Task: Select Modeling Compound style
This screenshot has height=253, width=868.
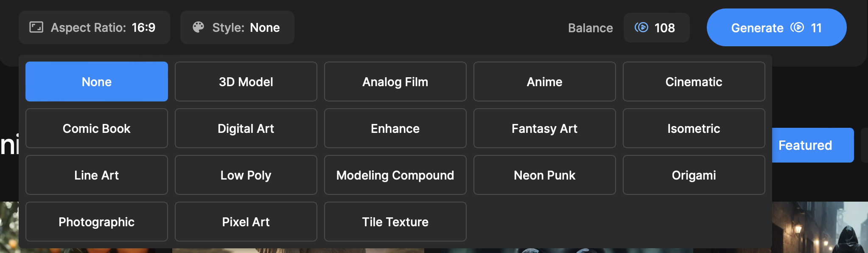Action: 395,175
